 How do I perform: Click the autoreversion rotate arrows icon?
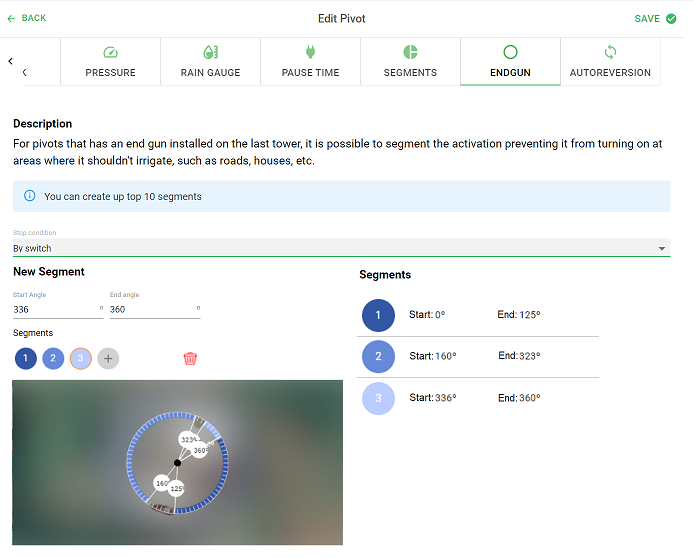click(x=610, y=52)
